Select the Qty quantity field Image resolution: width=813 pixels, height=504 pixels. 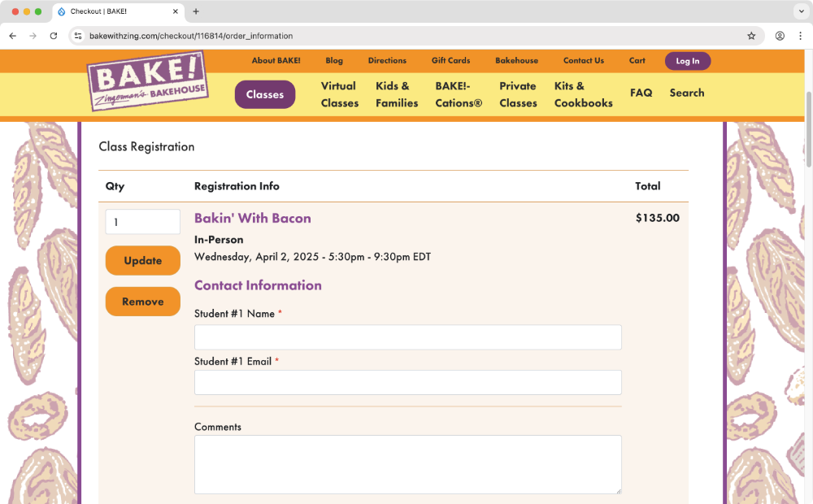point(142,221)
